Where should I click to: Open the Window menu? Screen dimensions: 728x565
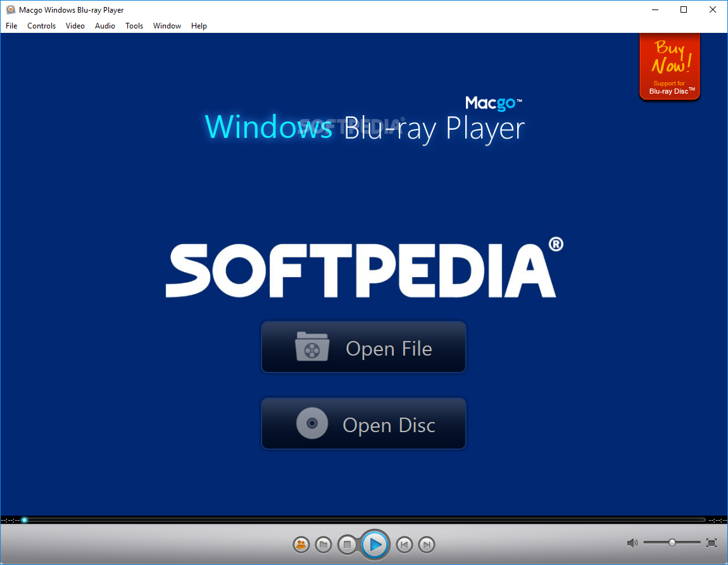tap(167, 26)
